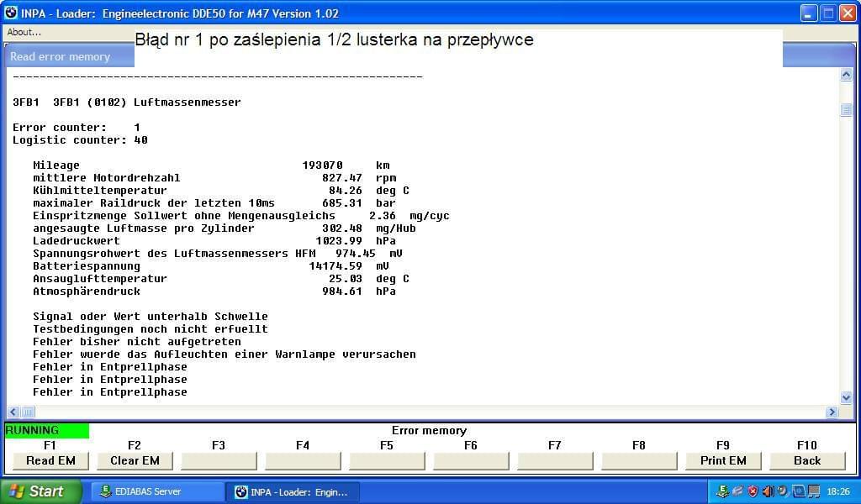This screenshot has height=504, width=861.
Task: Open the About... menu
Action: tap(24, 33)
